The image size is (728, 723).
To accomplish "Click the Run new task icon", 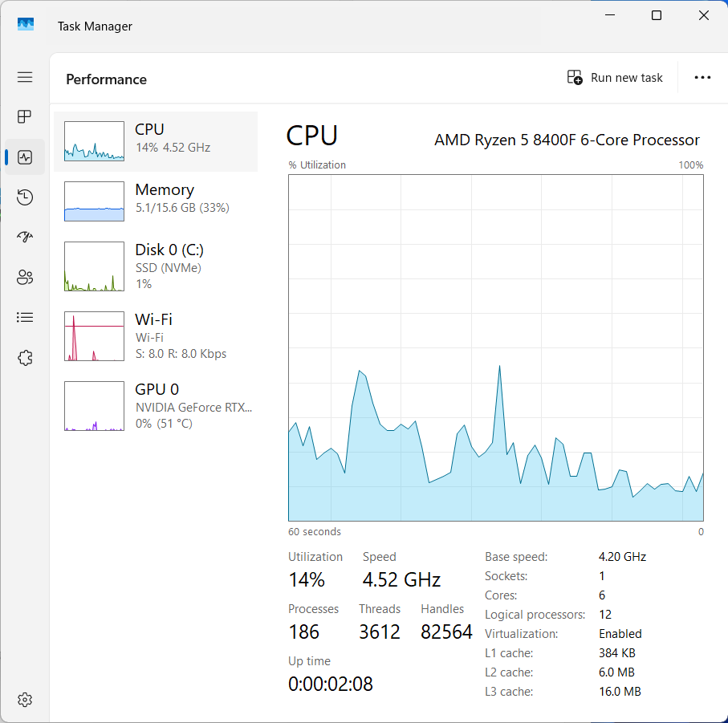I will [x=575, y=78].
